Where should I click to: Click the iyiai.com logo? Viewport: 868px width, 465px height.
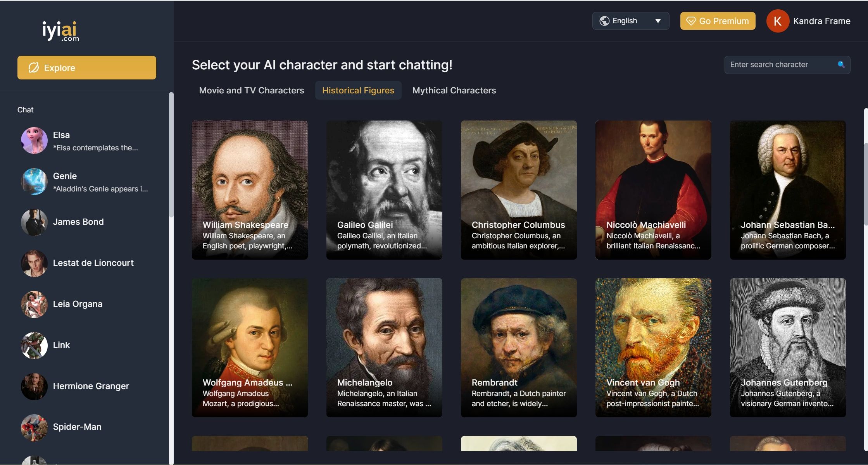point(60,30)
